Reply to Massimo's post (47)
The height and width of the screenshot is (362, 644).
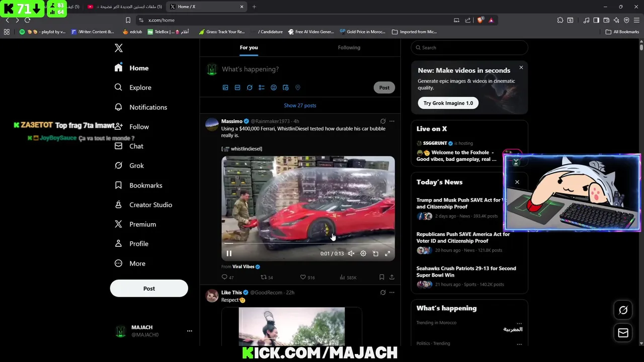click(227, 277)
